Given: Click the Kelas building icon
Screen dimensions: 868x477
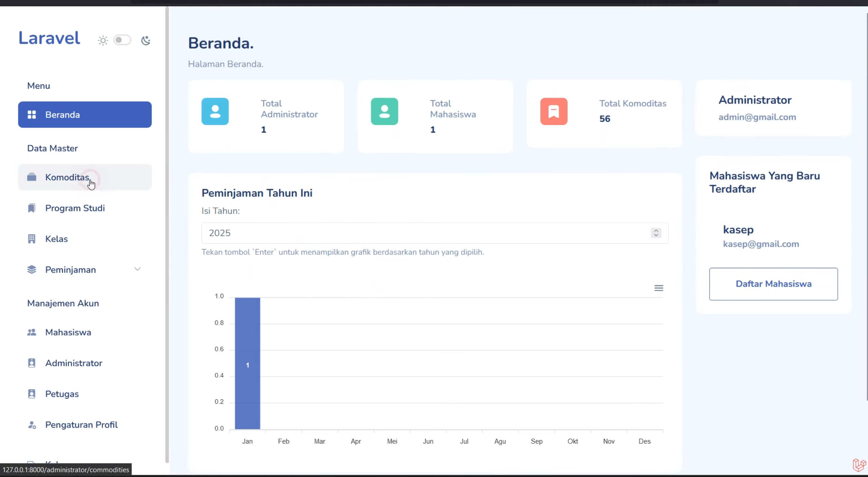Looking at the screenshot, I should point(32,239).
